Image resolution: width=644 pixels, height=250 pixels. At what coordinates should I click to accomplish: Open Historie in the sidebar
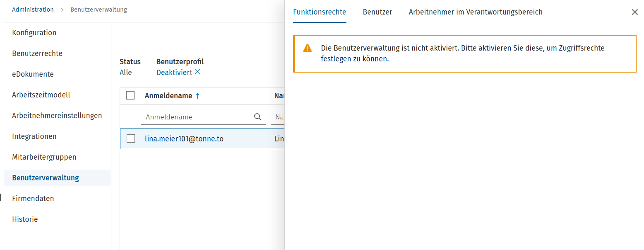click(25, 219)
